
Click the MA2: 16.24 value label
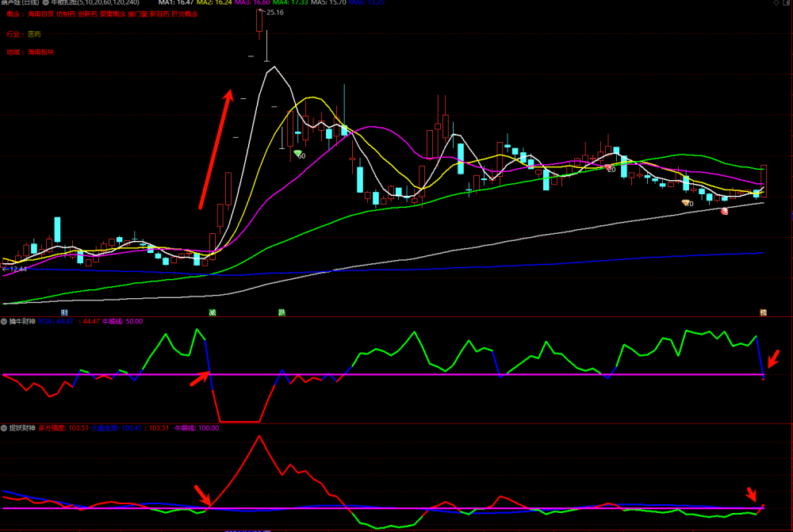[214, 2]
